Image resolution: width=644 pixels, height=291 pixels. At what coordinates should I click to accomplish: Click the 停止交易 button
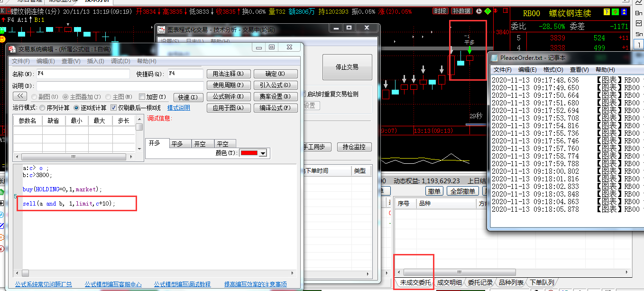(x=347, y=67)
